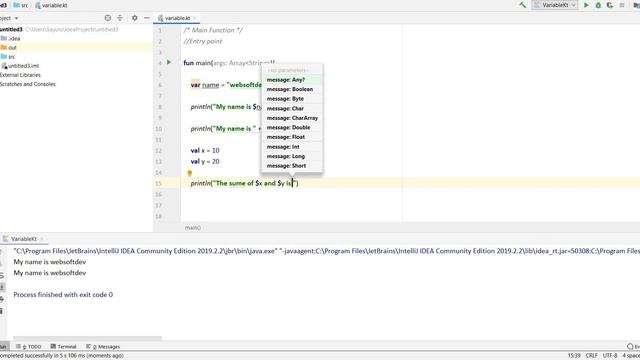Click the print icon in Run panel sidebar
This screenshot has width=640, height=360.
(x=2, y=299)
